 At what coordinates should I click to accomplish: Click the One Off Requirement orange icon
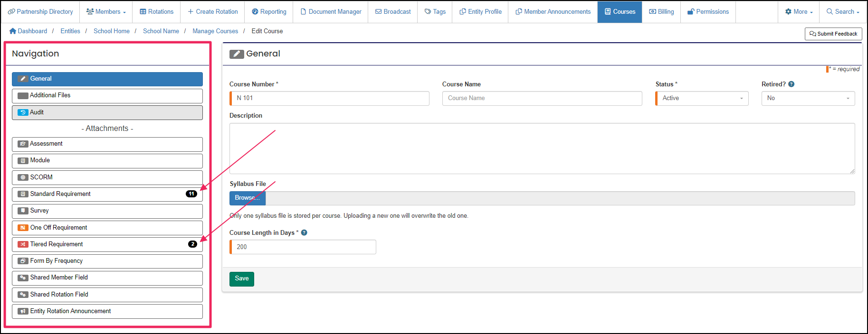[23, 228]
